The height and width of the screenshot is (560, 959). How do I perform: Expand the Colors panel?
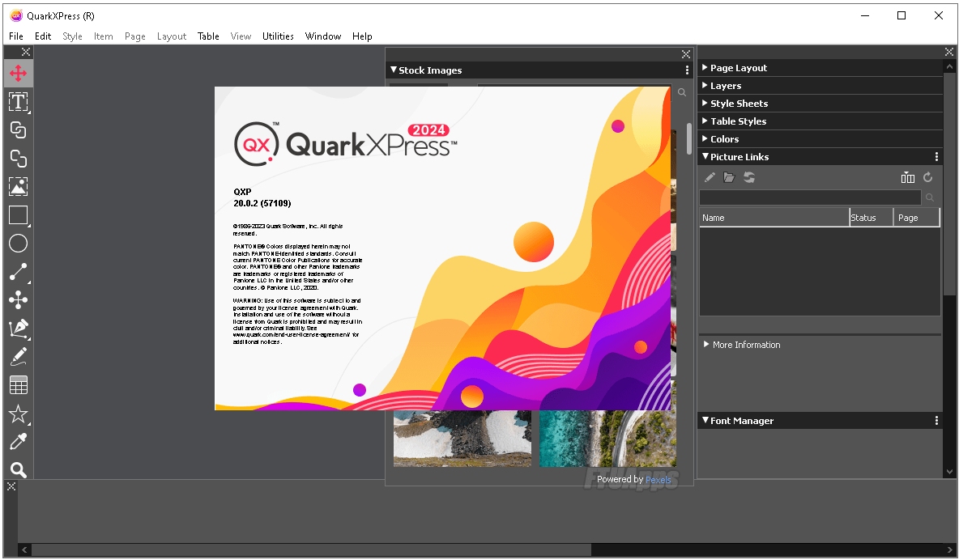tap(705, 138)
